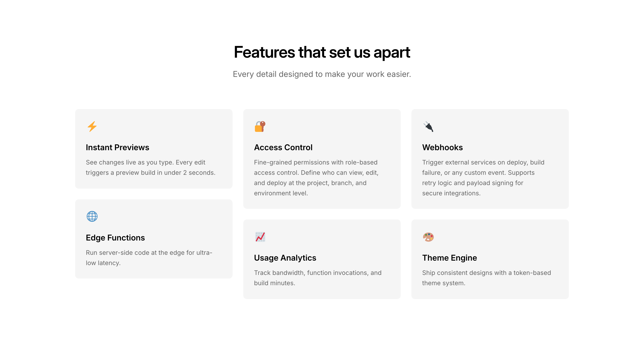Viewport: 644px width, 346px height.
Task: Click the lightning bolt Instant Previews icon
Action: [92, 127]
